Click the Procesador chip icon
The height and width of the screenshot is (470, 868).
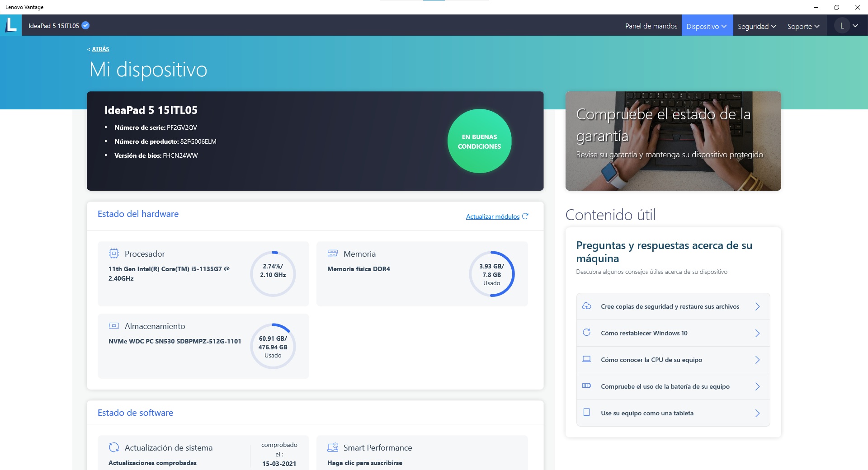tap(114, 254)
